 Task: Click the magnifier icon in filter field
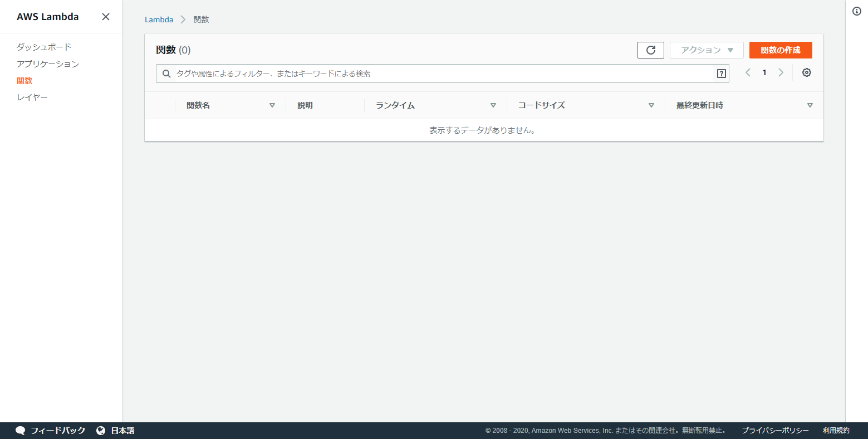point(166,74)
